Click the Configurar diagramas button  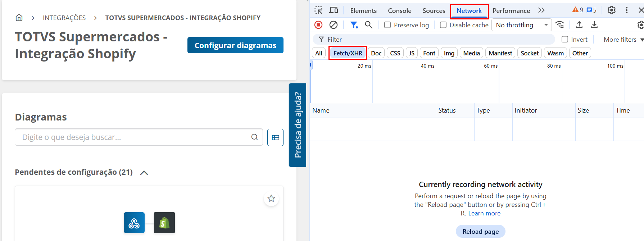pos(235,45)
